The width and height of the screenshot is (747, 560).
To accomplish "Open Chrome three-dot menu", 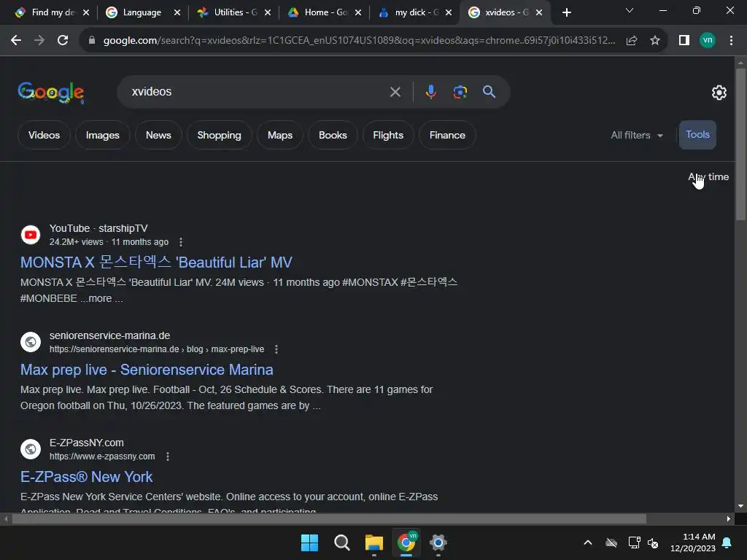I will 731,41.
